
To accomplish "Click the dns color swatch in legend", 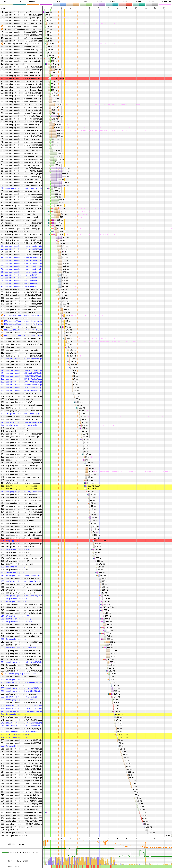I will (20, 4).
